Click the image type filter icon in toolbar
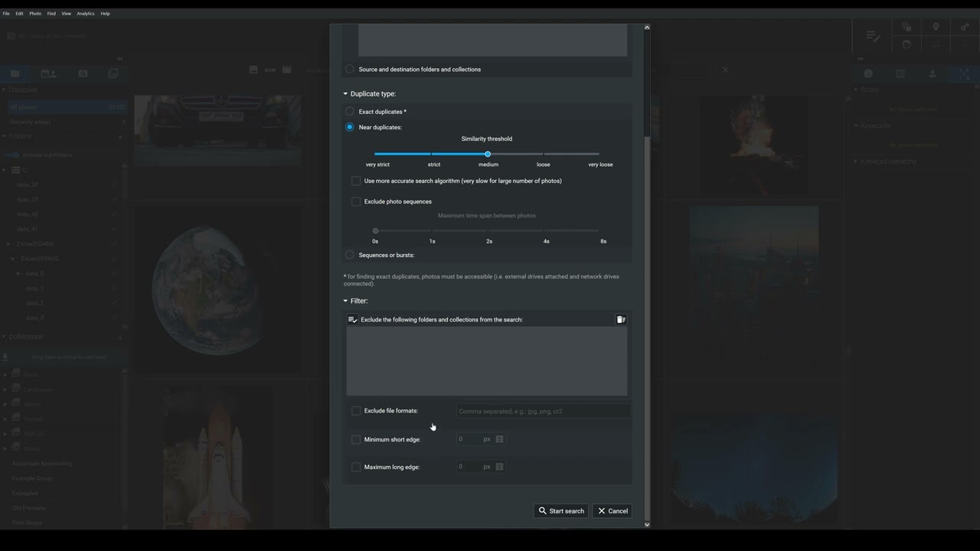This screenshot has height=551, width=980. pyautogui.click(x=253, y=70)
